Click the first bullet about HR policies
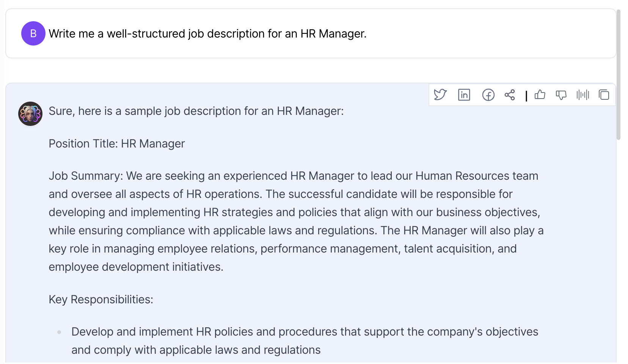Image resolution: width=628 pixels, height=364 pixels. tap(305, 341)
